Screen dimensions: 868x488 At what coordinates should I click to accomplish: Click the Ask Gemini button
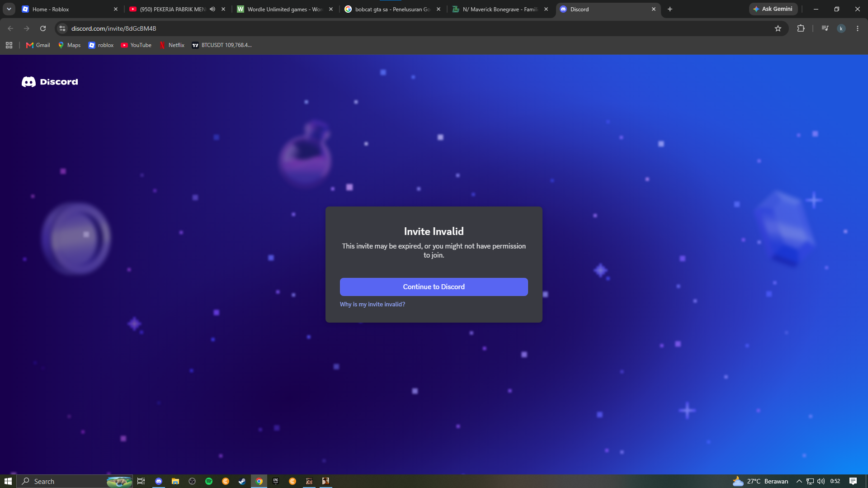click(x=773, y=9)
